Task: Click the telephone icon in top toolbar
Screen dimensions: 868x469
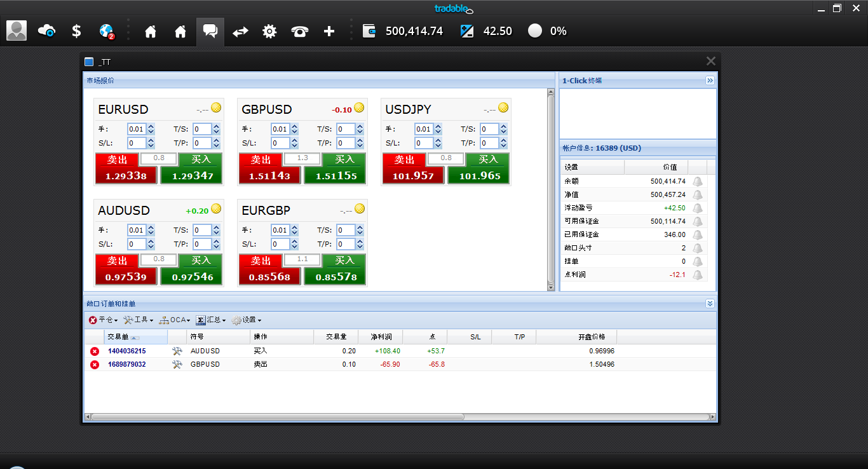Action: 299,31
